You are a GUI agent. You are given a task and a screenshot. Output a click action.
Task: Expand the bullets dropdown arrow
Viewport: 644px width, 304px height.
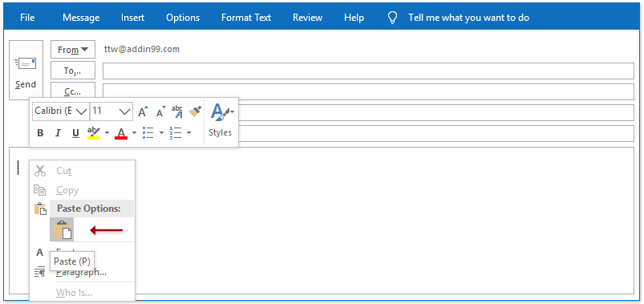[161, 132]
